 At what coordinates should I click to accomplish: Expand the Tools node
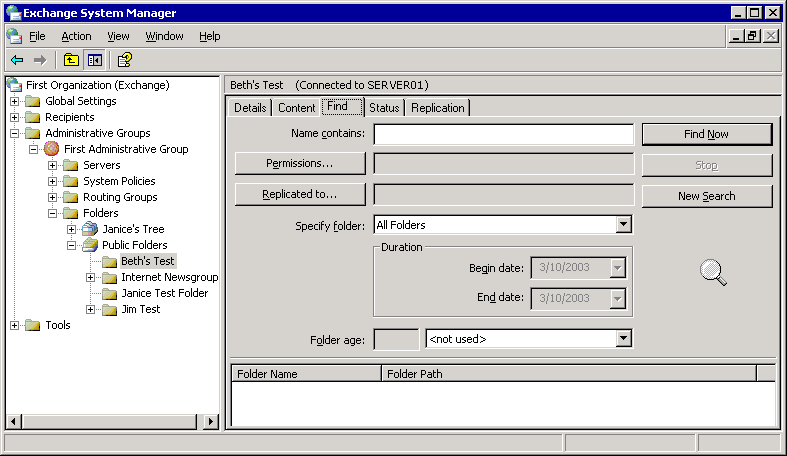[x=15, y=326]
